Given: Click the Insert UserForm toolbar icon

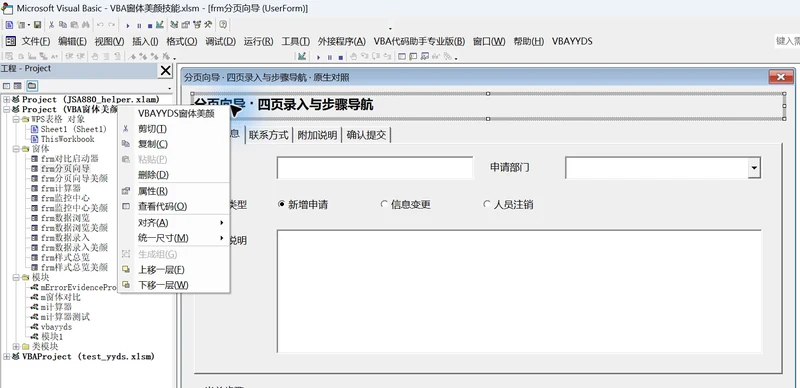Looking at the screenshot, I should click(21, 25).
